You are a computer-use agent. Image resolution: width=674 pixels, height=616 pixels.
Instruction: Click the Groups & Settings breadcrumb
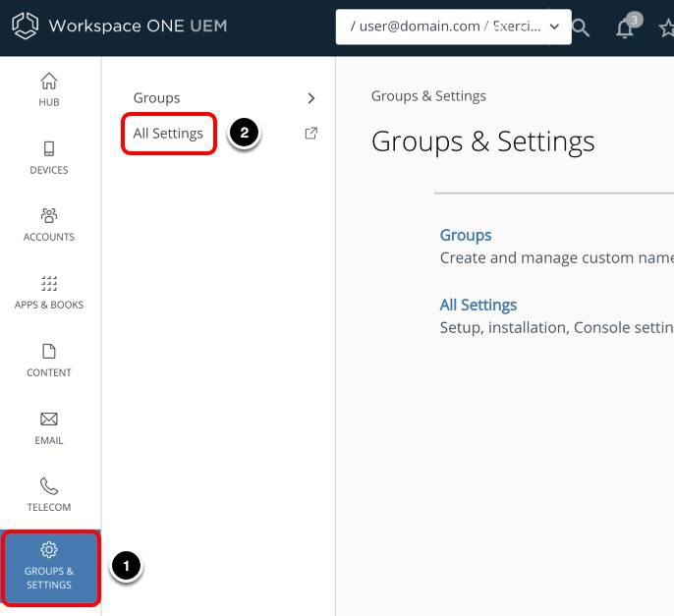pyautogui.click(x=428, y=95)
